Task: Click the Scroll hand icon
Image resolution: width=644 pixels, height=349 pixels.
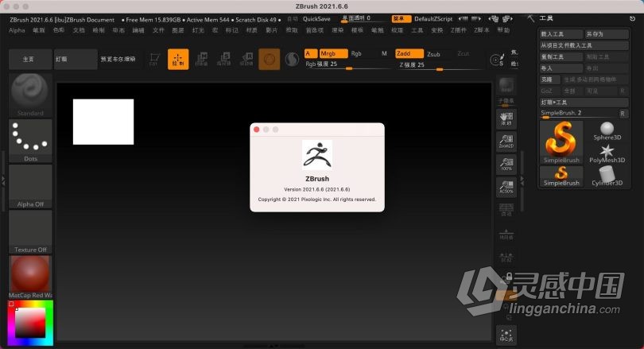Action: tap(506, 119)
